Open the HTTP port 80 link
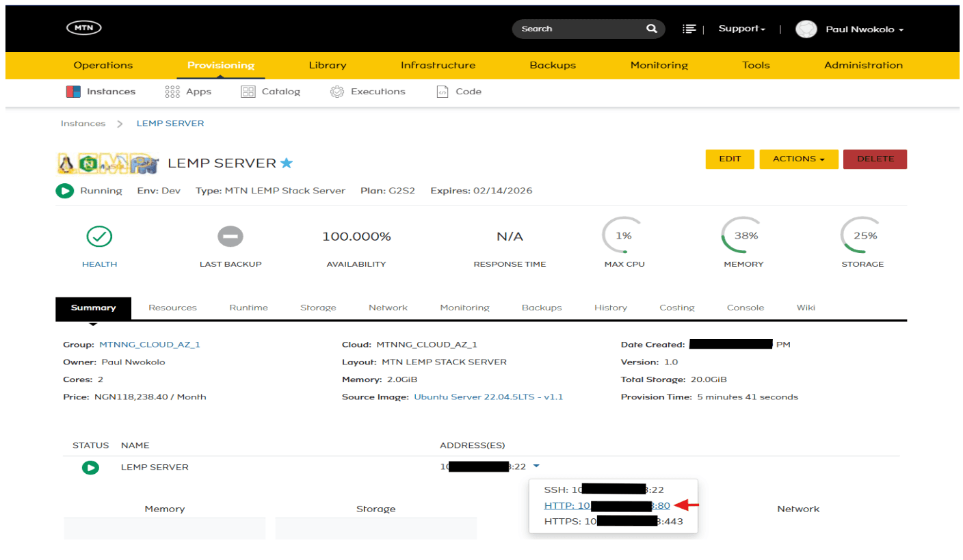Image resolution: width=963 pixels, height=560 pixels. point(607,506)
